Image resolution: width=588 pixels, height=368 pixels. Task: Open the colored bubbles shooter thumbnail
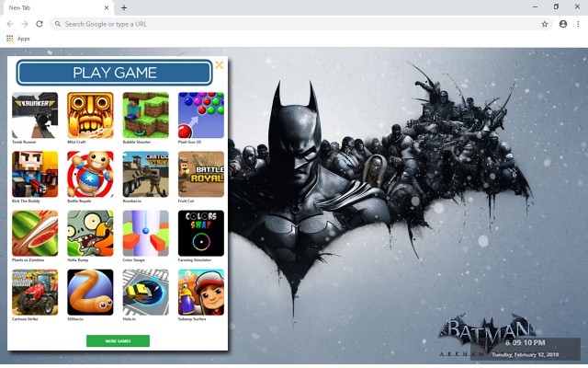201,115
